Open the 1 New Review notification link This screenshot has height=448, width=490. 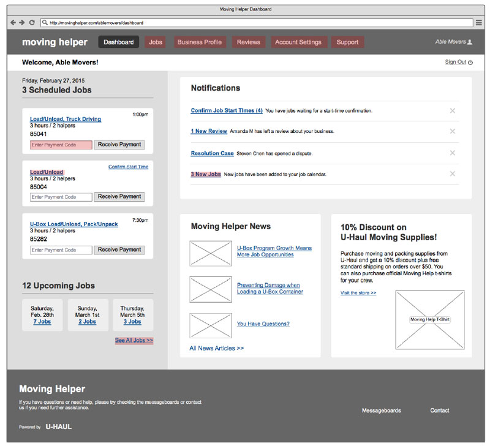pyautogui.click(x=209, y=131)
